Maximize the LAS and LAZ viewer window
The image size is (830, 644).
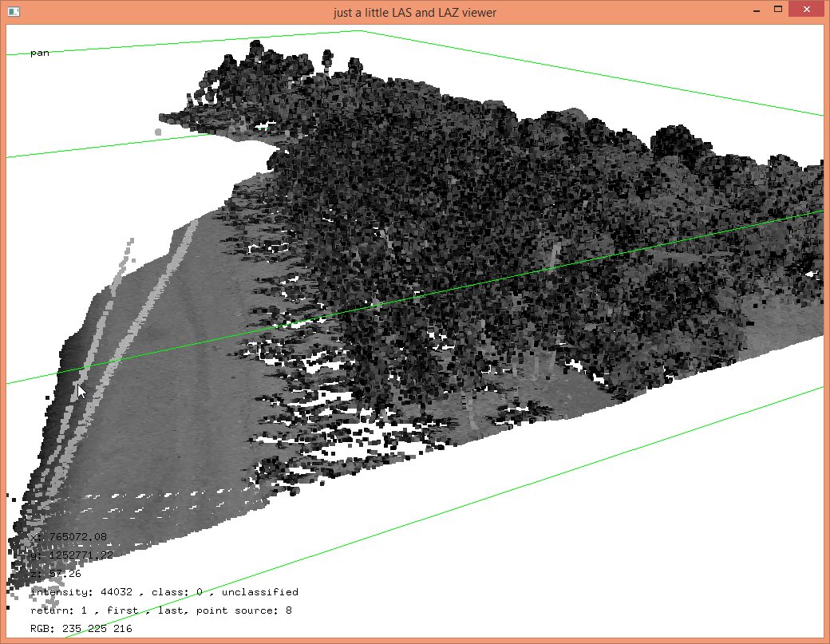777,10
